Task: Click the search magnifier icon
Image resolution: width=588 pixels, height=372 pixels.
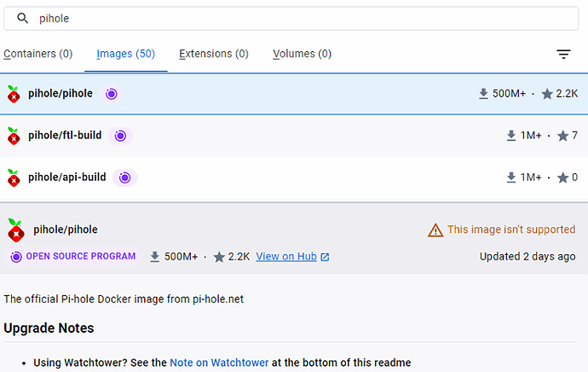Action: 23,18
